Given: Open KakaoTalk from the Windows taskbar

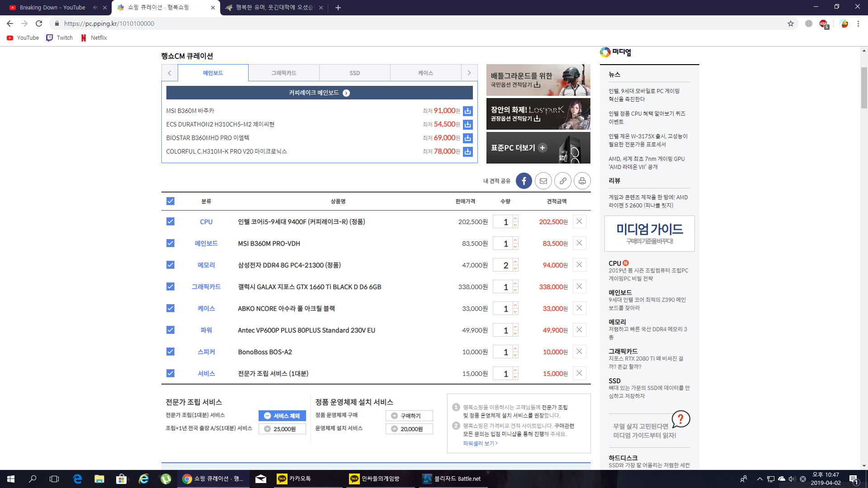Looking at the screenshot, I should point(294,479).
